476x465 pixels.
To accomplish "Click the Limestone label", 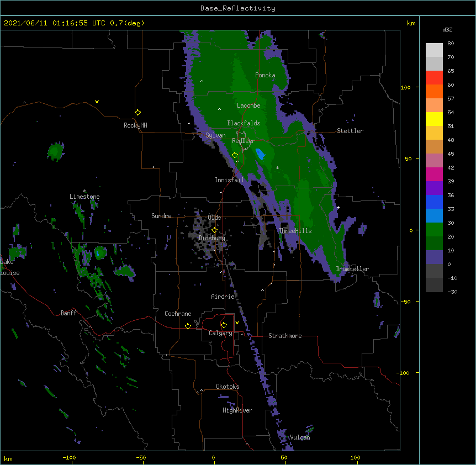I will pyautogui.click(x=84, y=197).
